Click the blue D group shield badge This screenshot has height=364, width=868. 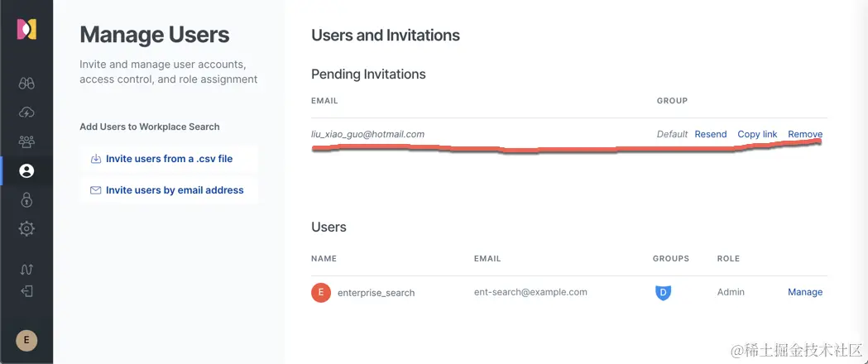662,292
